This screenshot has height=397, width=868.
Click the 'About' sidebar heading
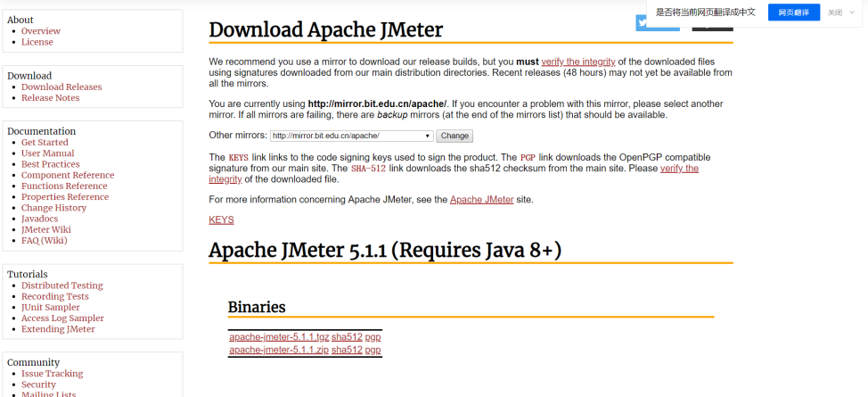click(20, 20)
